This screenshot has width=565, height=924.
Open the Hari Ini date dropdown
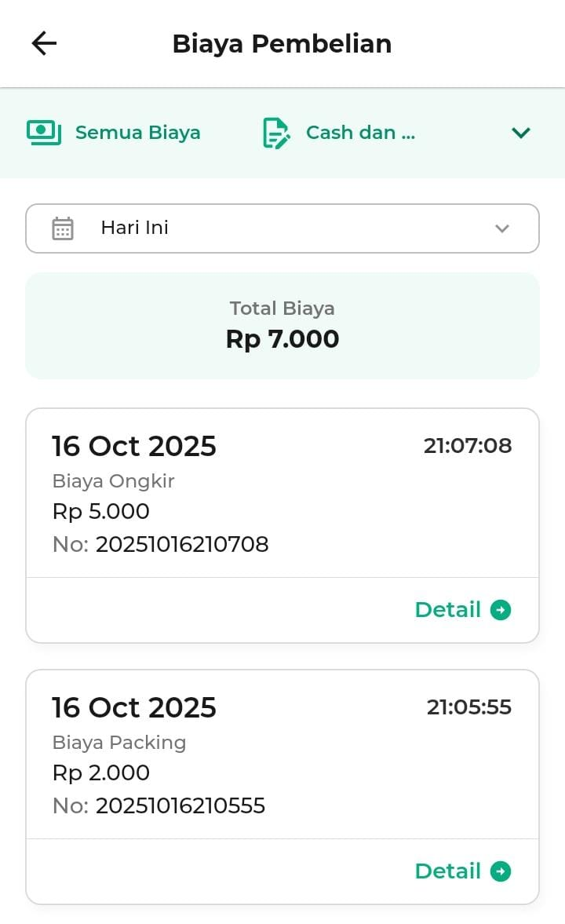(x=282, y=228)
